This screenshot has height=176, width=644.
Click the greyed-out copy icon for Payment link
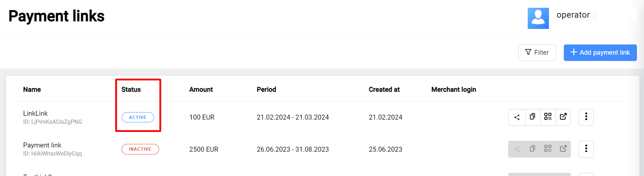532,149
